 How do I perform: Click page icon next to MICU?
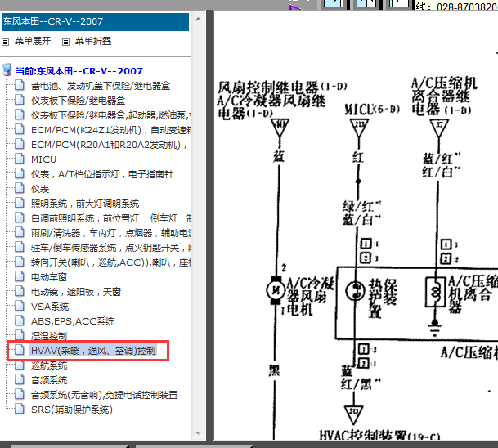20,159
